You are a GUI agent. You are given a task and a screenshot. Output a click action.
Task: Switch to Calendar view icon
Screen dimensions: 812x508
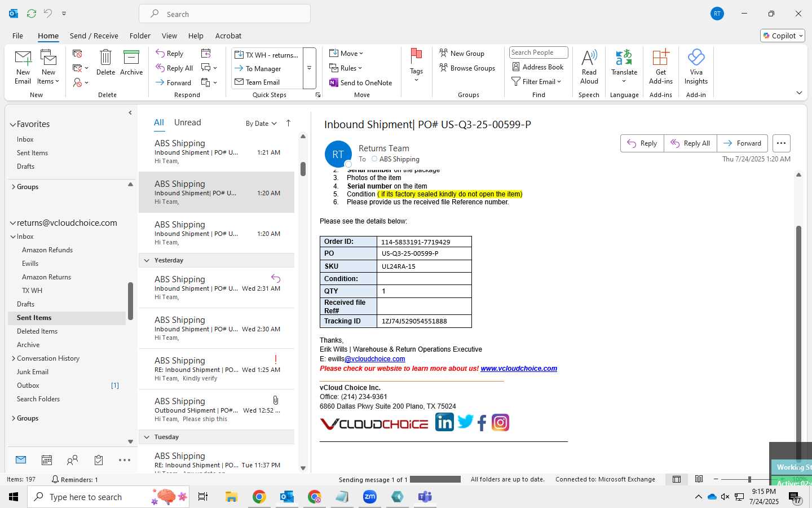pyautogui.click(x=47, y=460)
